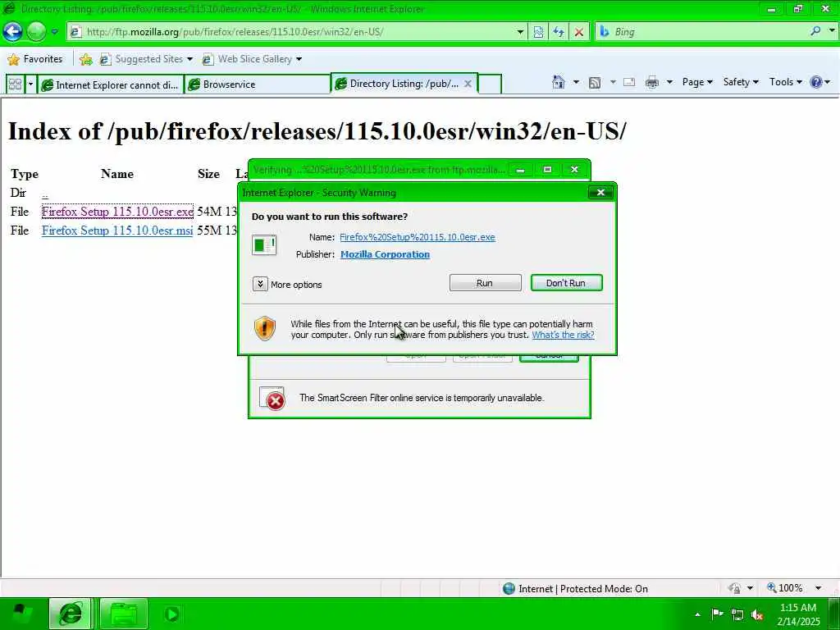Open the recent pages dropdown arrow
This screenshot has width=840, height=630.
(x=55, y=32)
